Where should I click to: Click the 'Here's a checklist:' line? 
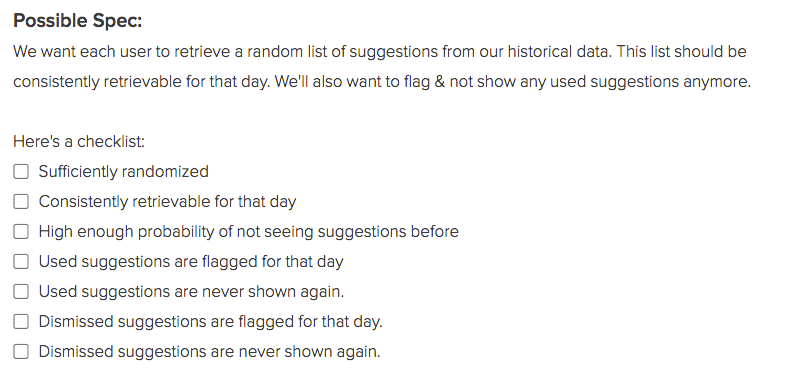[x=79, y=141]
